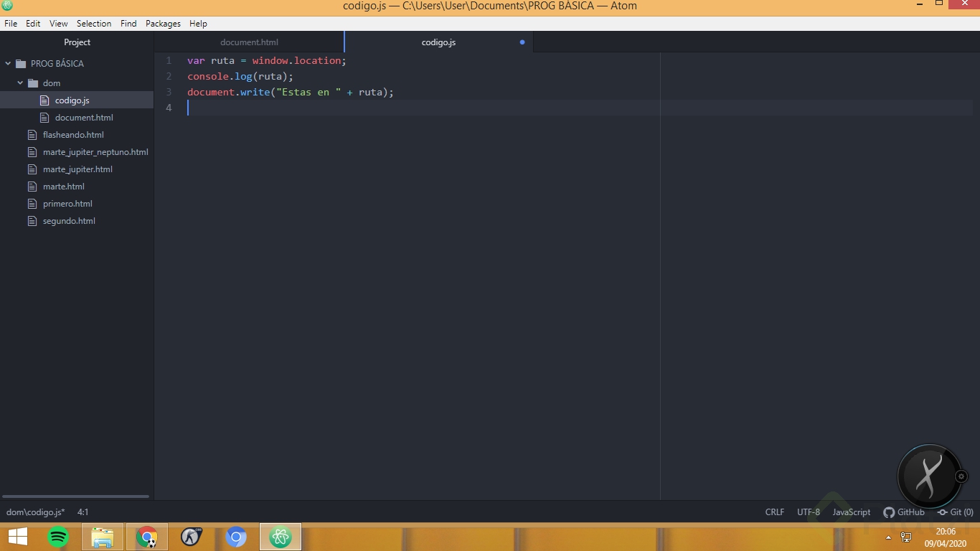Open the Selection menu

(x=94, y=24)
